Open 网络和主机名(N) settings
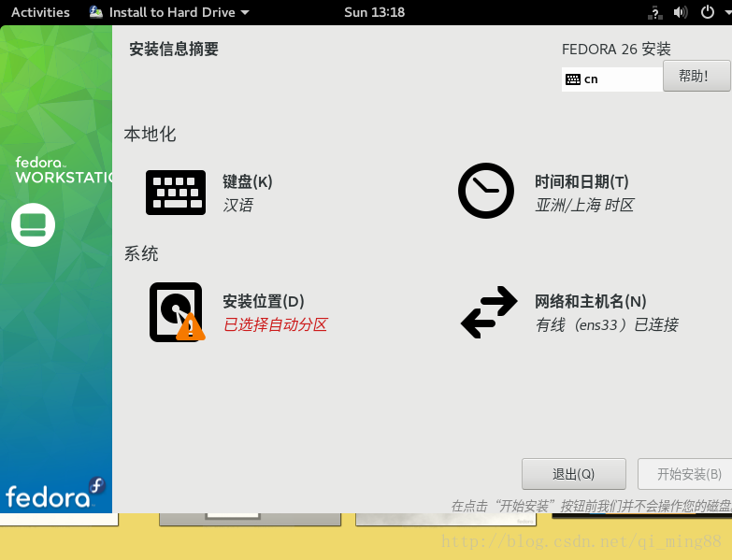 [x=590, y=301]
